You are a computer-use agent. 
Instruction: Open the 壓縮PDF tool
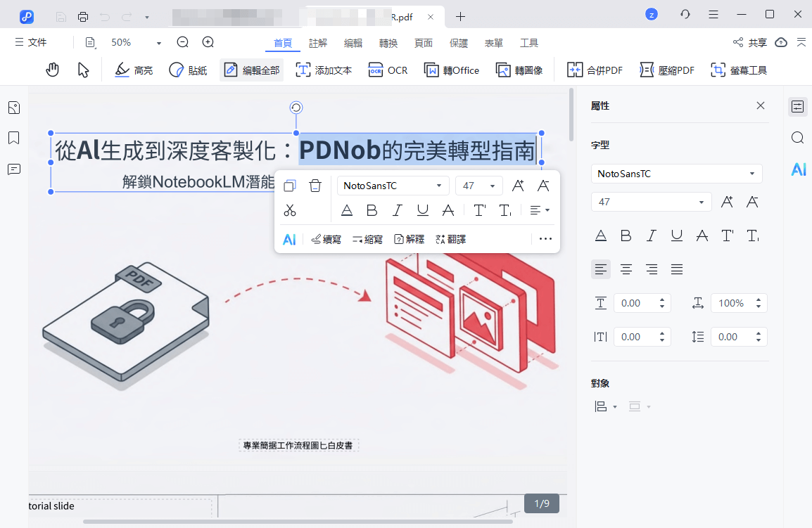666,70
